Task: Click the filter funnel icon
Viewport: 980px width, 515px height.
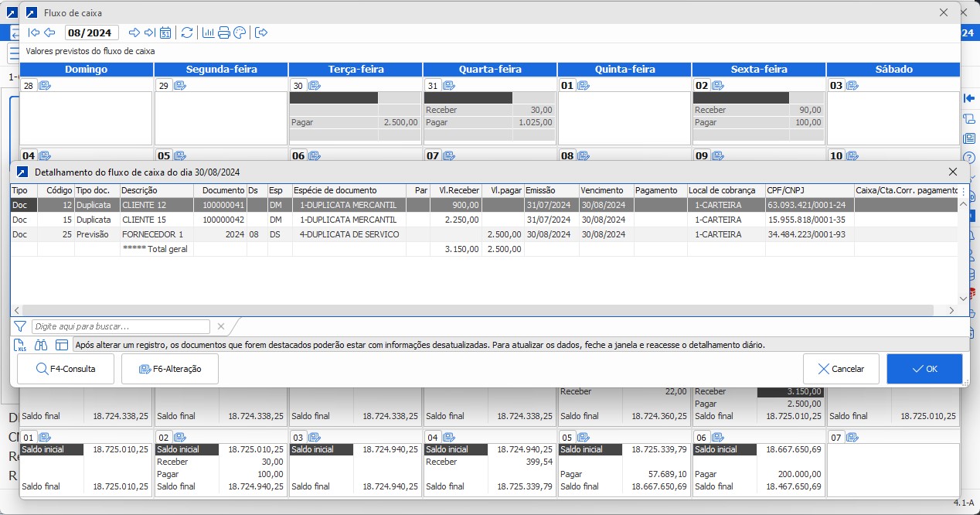Action: click(x=20, y=326)
